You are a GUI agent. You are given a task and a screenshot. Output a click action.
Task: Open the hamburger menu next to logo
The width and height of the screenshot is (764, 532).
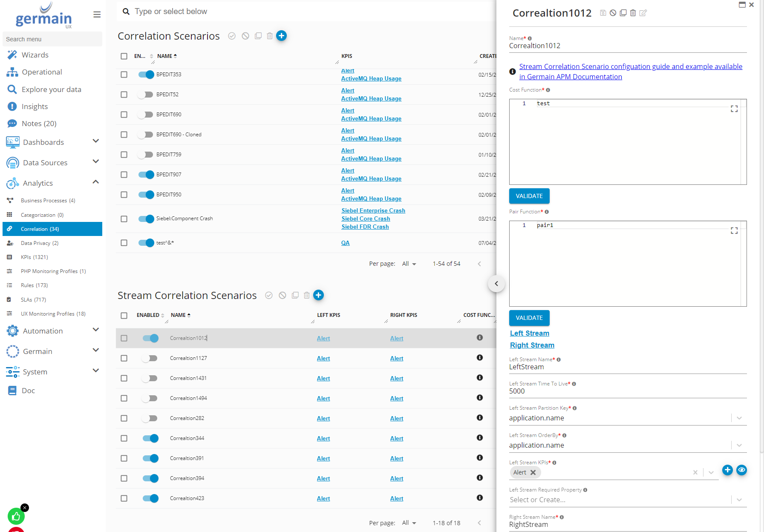coord(97,14)
